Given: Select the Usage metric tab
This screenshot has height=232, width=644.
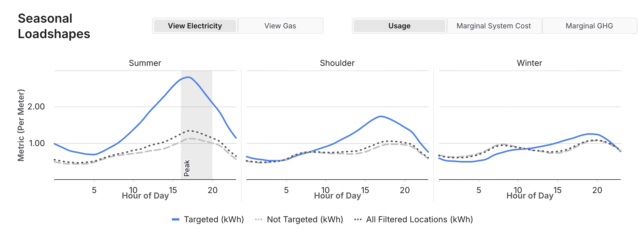Looking at the screenshot, I should 399,26.
